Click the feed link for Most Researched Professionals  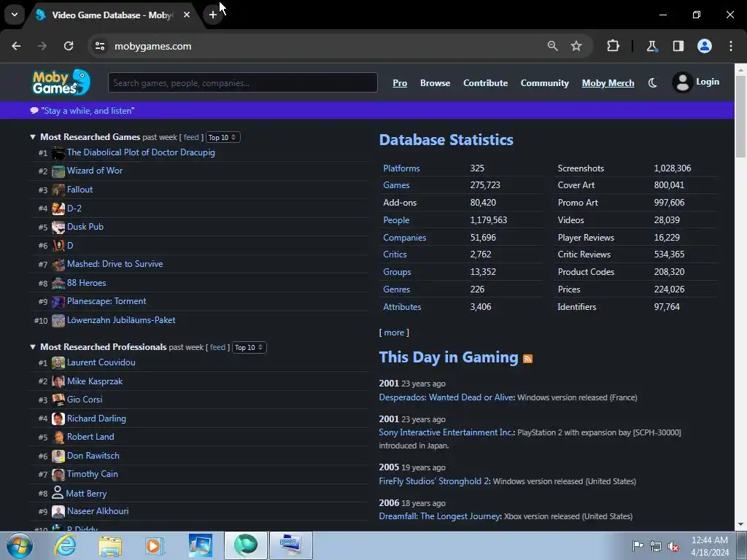217,348
